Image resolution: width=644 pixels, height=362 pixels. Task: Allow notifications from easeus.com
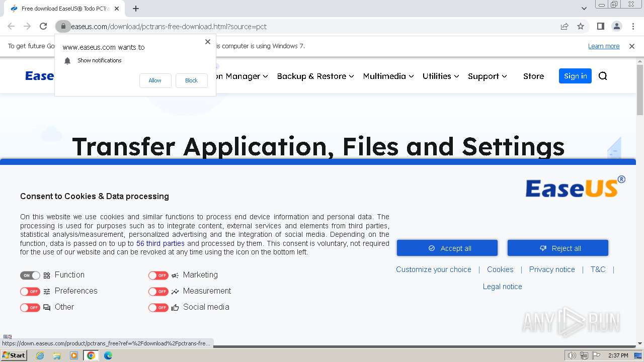pyautogui.click(x=155, y=80)
